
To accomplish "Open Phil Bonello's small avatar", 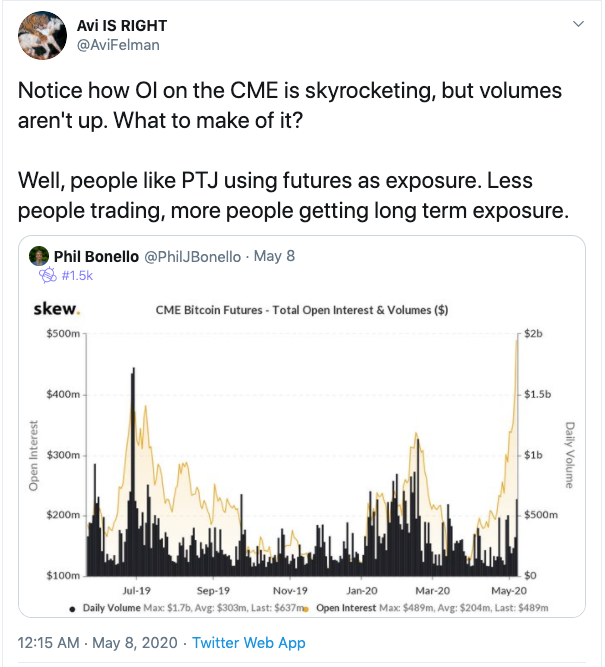I will 39,256.
